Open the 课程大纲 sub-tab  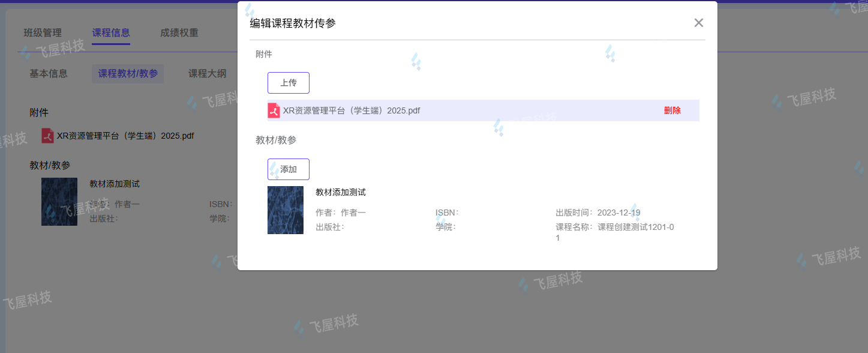click(208, 73)
